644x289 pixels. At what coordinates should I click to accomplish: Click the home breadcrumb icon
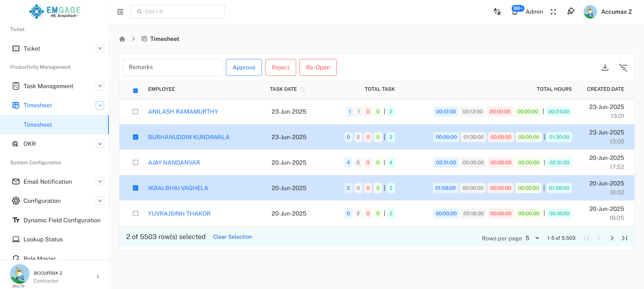point(122,39)
